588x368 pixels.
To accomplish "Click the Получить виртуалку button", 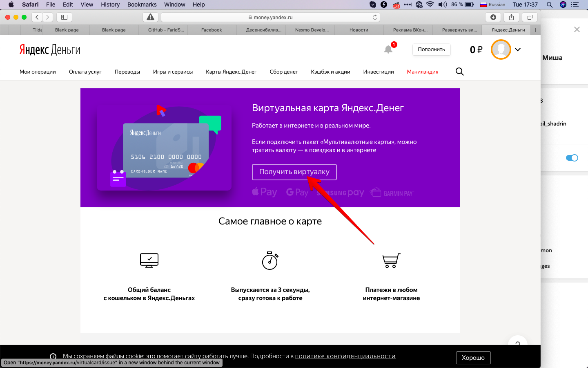I will pos(294,172).
